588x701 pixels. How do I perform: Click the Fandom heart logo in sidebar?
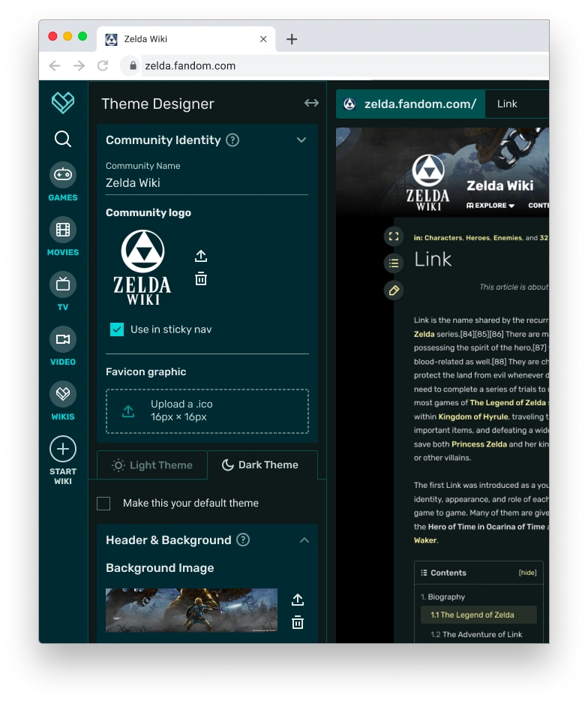(x=62, y=102)
